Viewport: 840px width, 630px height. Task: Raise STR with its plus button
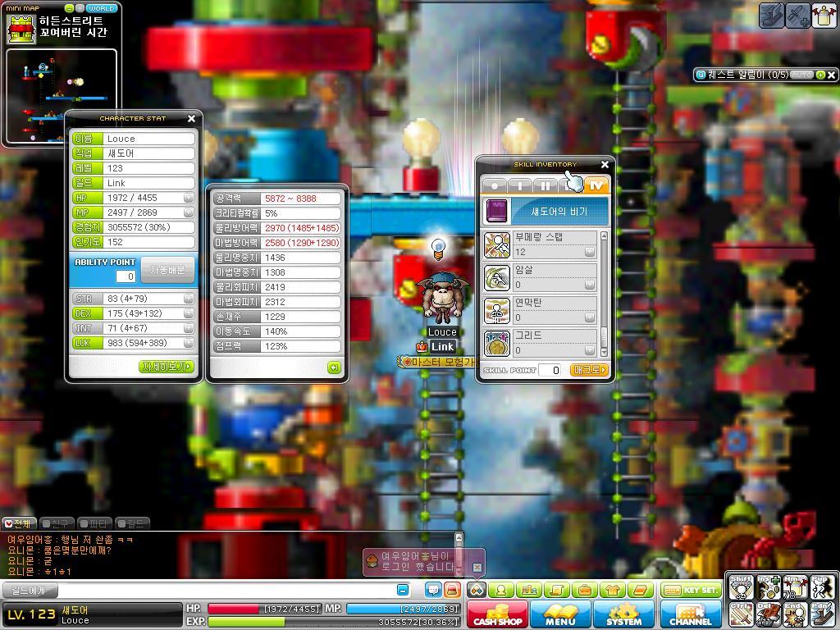coord(188,299)
